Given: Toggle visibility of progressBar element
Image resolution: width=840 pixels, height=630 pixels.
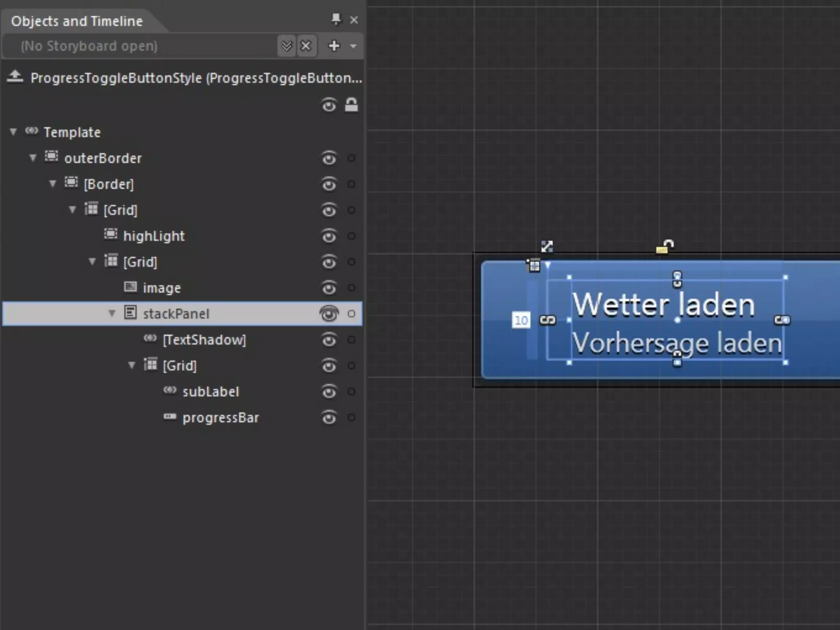Looking at the screenshot, I should [x=329, y=418].
